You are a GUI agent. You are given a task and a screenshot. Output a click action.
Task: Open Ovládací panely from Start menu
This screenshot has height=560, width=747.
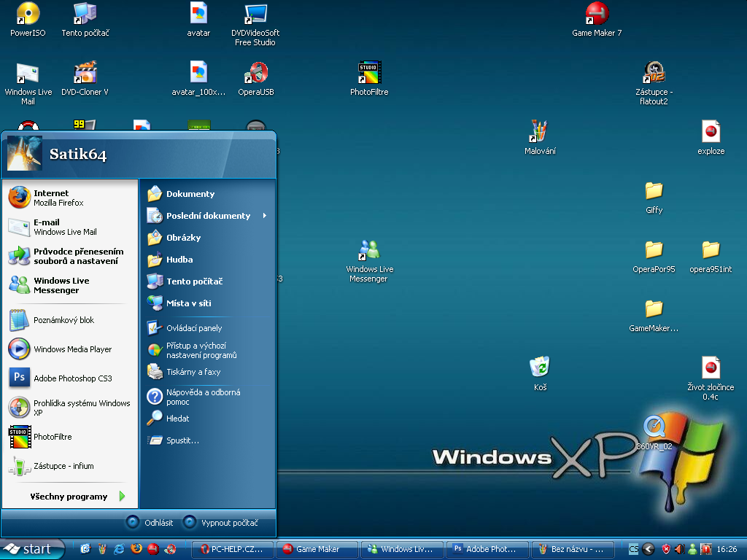click(x=193, y=328)
